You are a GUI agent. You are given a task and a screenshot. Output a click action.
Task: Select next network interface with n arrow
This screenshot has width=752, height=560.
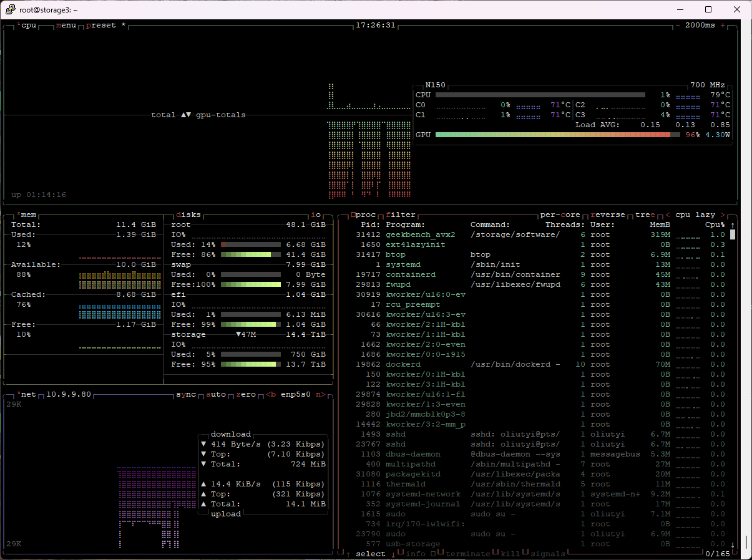pos(321,395)
